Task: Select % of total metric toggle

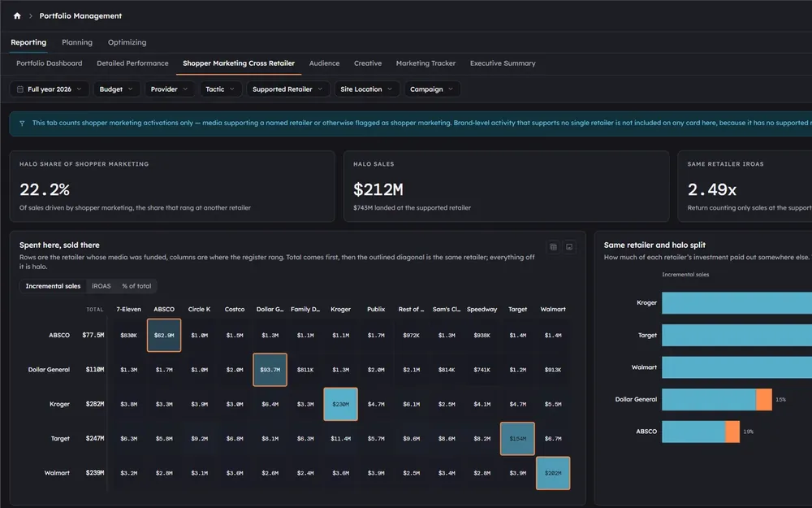Action: pyautogui.click(x=136, y=286)
